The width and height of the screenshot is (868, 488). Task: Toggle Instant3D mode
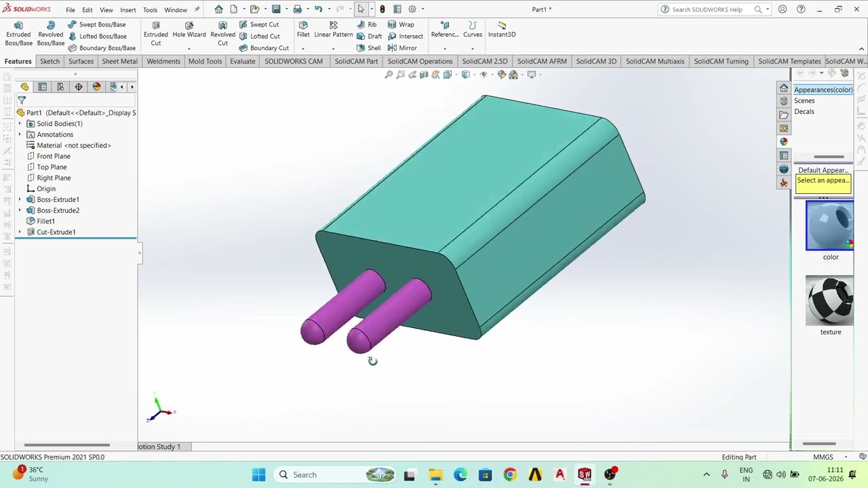[502, 30]
